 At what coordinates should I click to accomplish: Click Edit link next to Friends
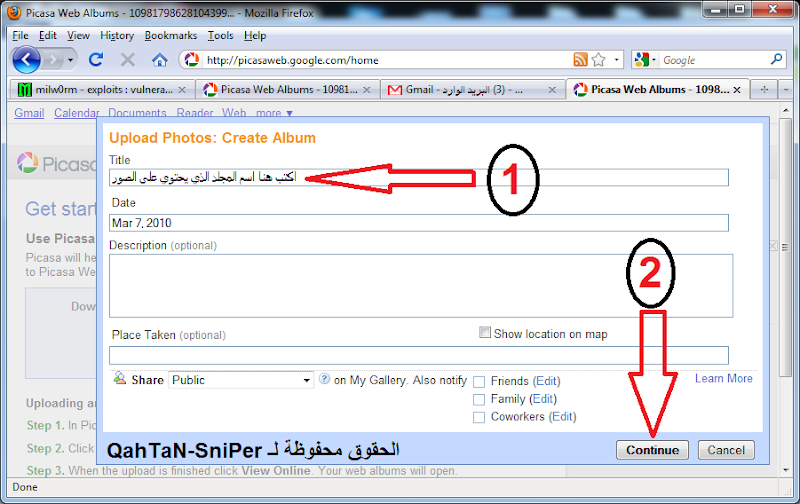pos(546,381)
